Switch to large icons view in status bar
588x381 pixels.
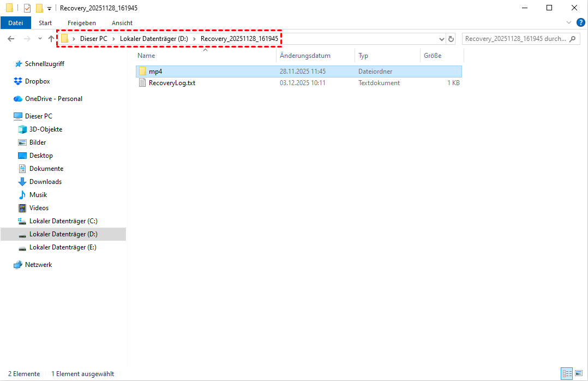pos(578,374)
